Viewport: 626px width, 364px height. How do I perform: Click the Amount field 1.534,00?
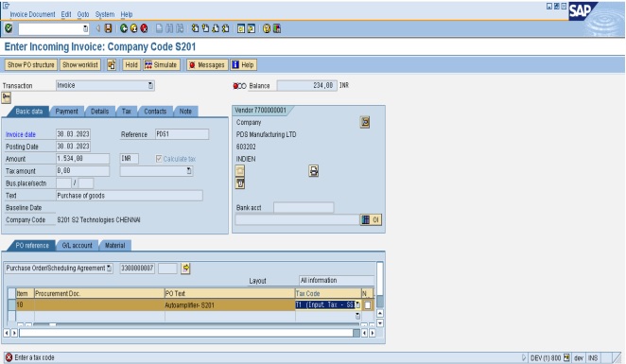point(82,159)
